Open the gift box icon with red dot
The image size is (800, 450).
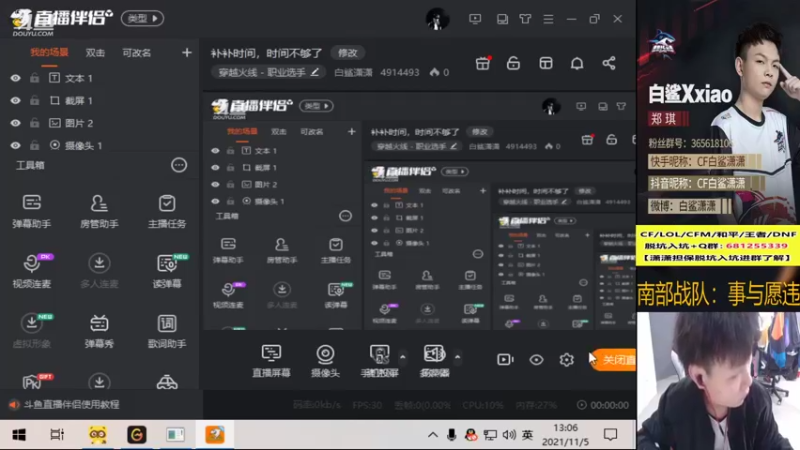483,63
